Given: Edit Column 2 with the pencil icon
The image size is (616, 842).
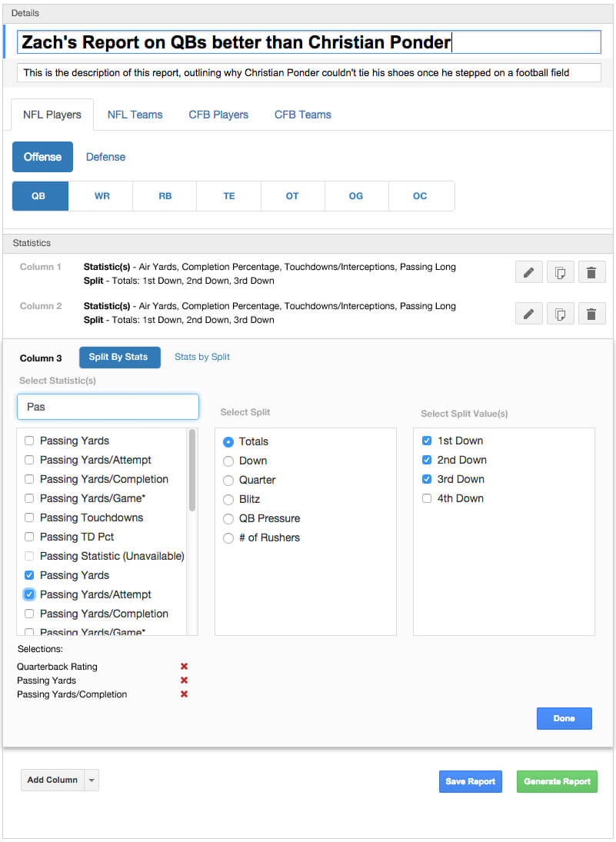Looking at the screenshot, I should pos(528,314).
